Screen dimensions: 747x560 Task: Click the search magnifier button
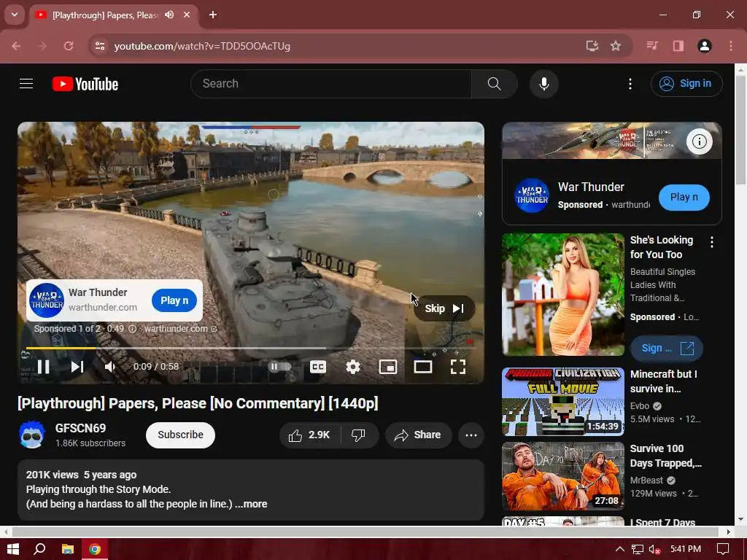(x=494, y=84)
